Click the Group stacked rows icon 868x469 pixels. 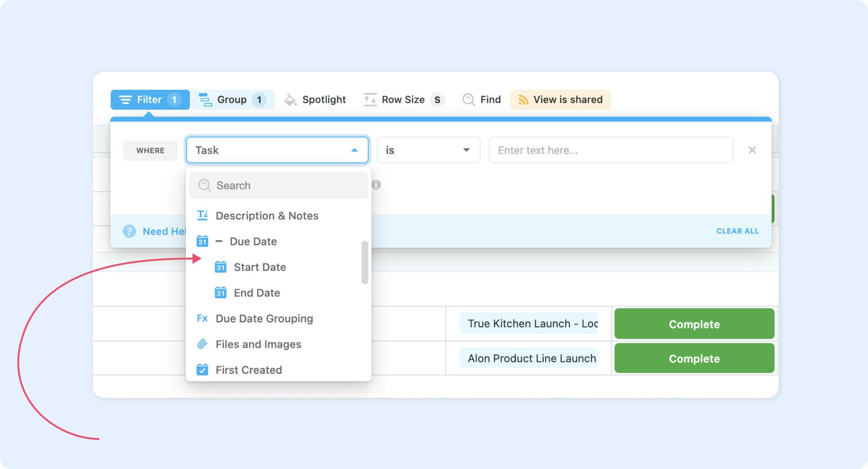205,100
